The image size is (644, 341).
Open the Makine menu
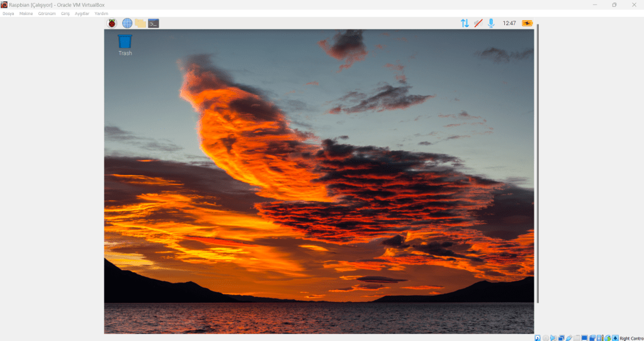click(x=26, y=13)
